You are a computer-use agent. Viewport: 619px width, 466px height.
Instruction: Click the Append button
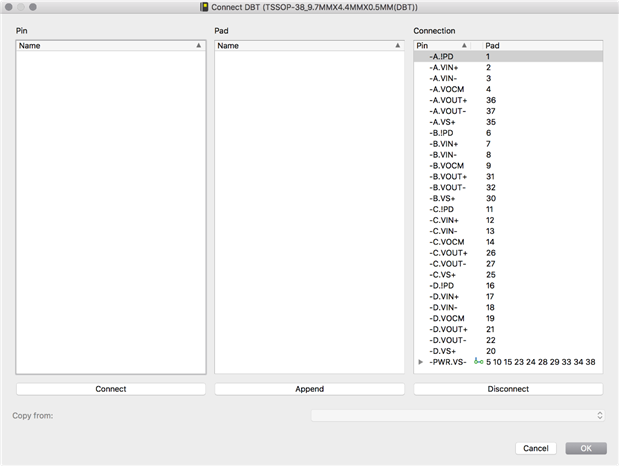coord(310,389)
